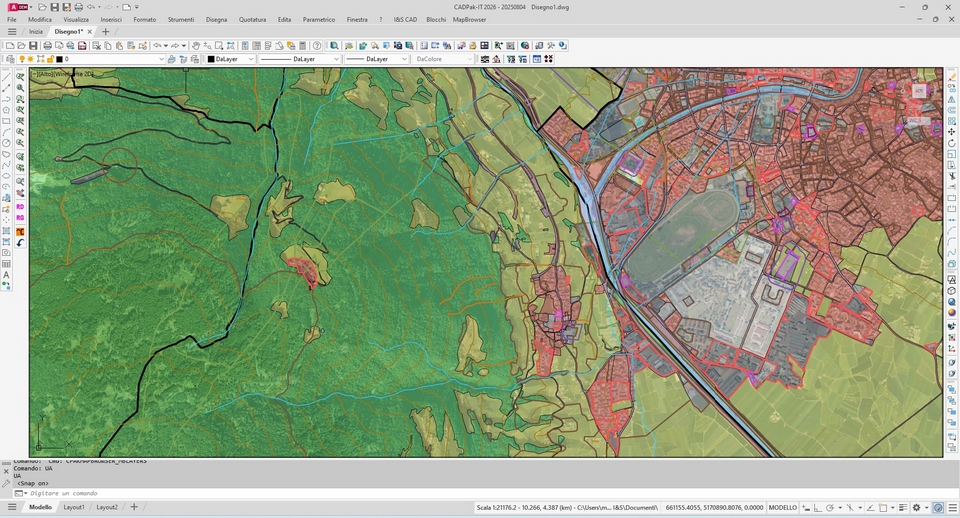
Task: Expand the redo history dropdown arrow
Action: (x=184, y=45)
